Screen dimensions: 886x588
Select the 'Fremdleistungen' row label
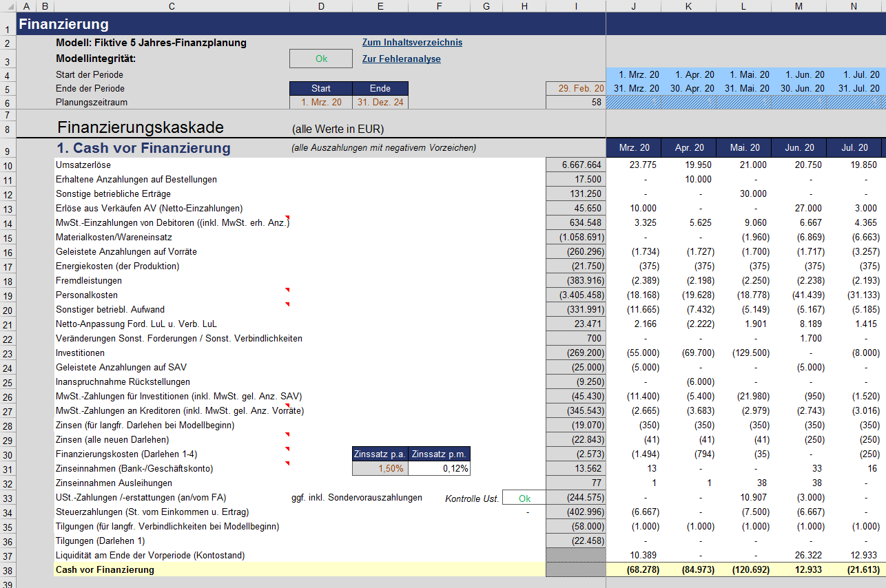[89, 281]
